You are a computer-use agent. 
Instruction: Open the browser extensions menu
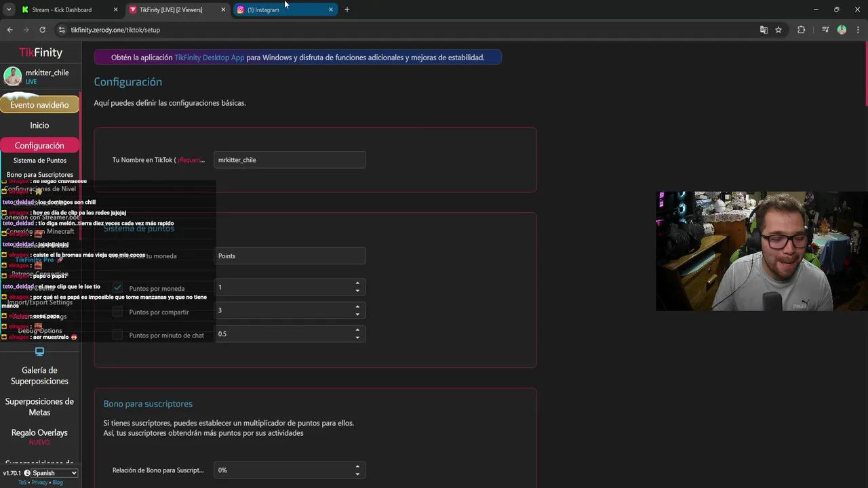[802, 30]
